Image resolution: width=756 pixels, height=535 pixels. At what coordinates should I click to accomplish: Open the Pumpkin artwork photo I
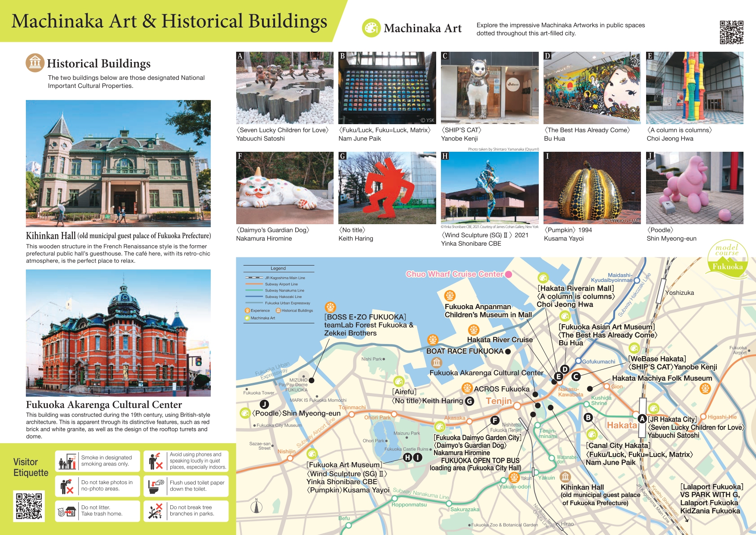coord(592,188)
